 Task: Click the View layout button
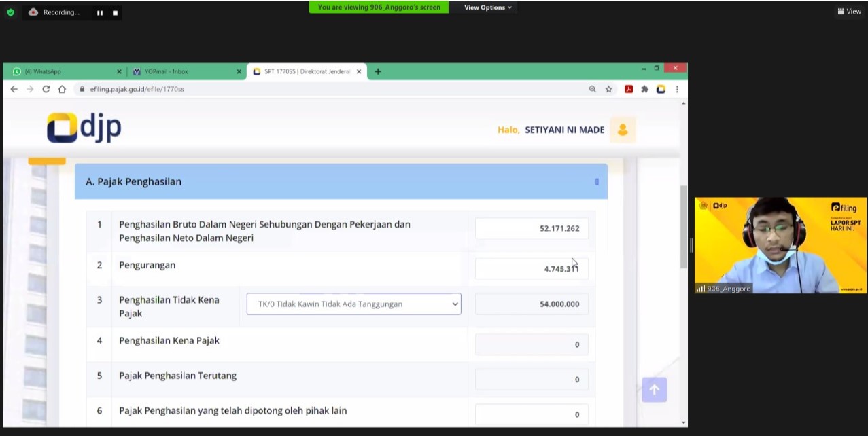point(849,11)
